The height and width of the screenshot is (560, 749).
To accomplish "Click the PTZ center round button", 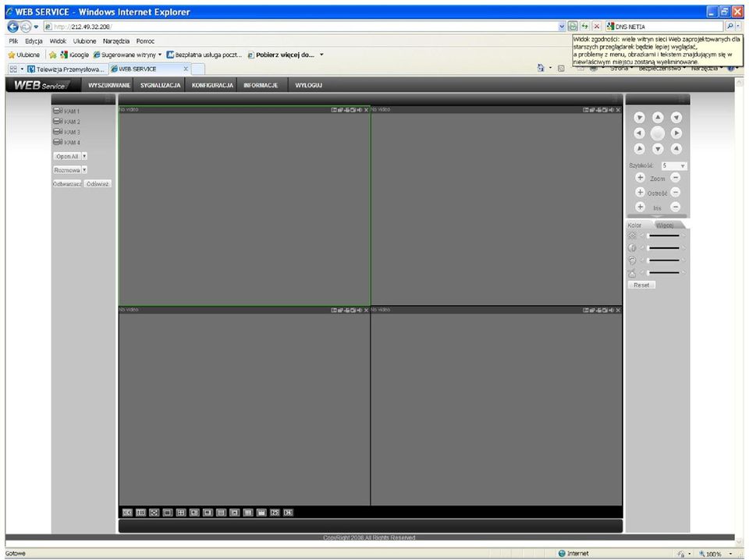I will [658, 133].
